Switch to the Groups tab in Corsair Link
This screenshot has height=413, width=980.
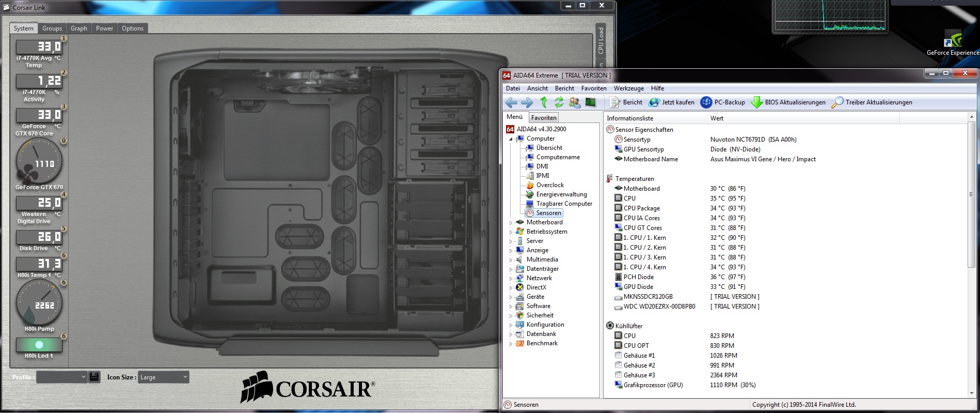(52, 28)
